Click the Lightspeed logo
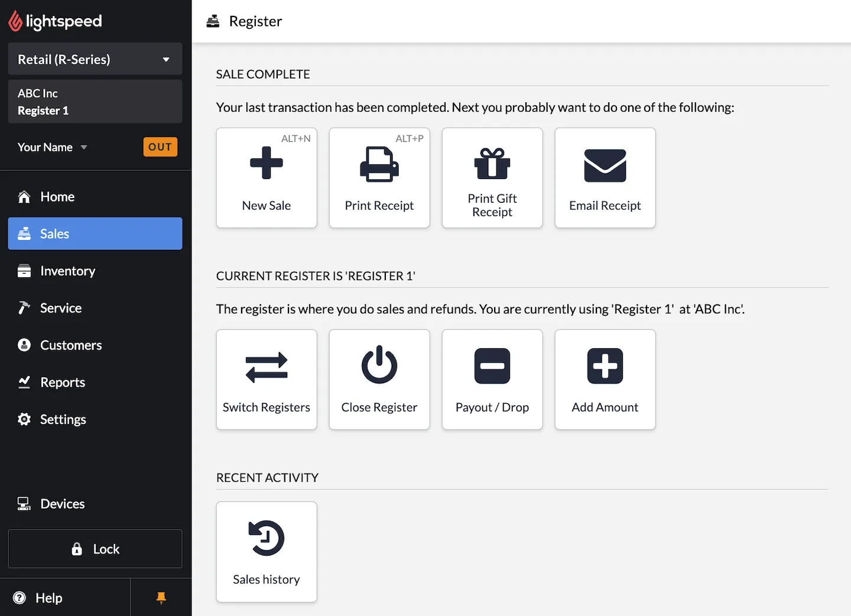The width and height of the screenshot is (851, 616). click(x=55, y=21)
